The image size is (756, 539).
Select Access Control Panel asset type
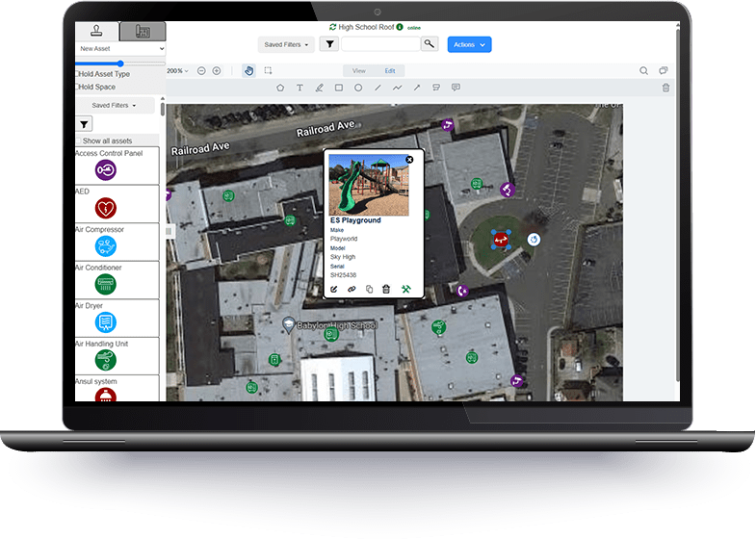coord(106,169)
